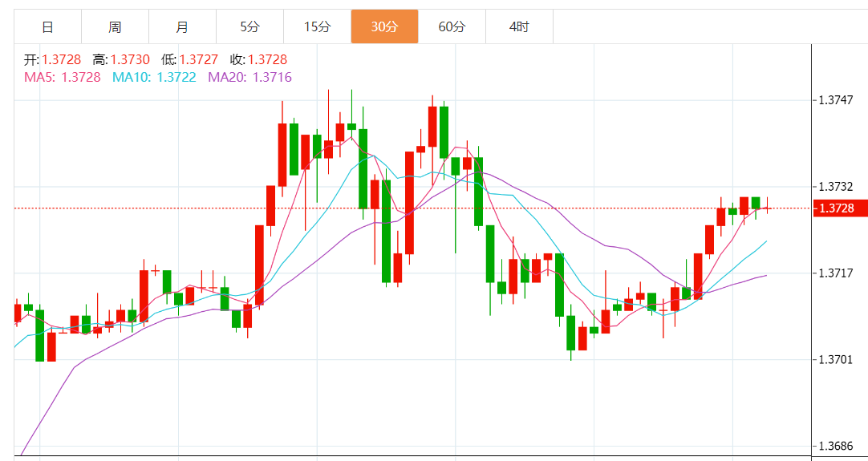Switch to the 日 daily chart tab

coord(47,27)
